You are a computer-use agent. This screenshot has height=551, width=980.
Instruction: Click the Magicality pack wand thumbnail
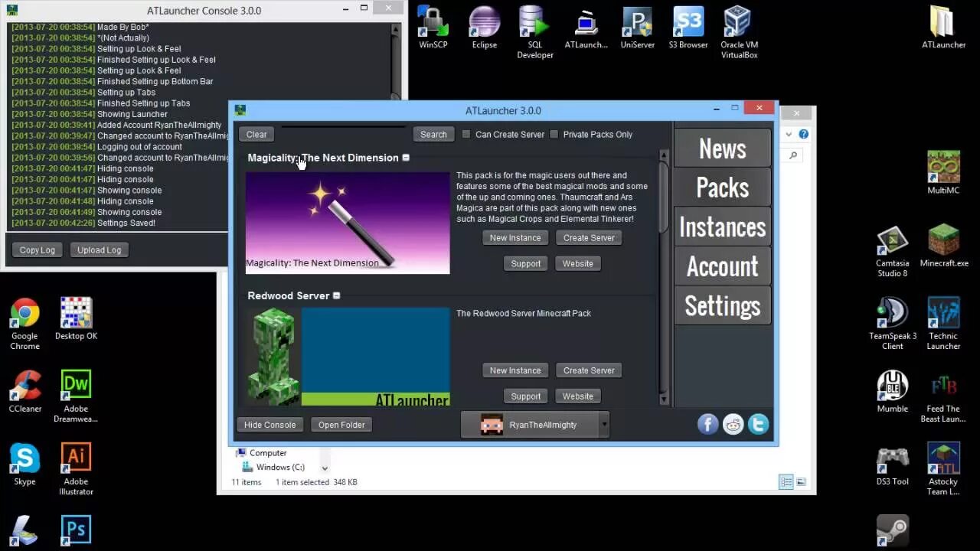[348, 223]
